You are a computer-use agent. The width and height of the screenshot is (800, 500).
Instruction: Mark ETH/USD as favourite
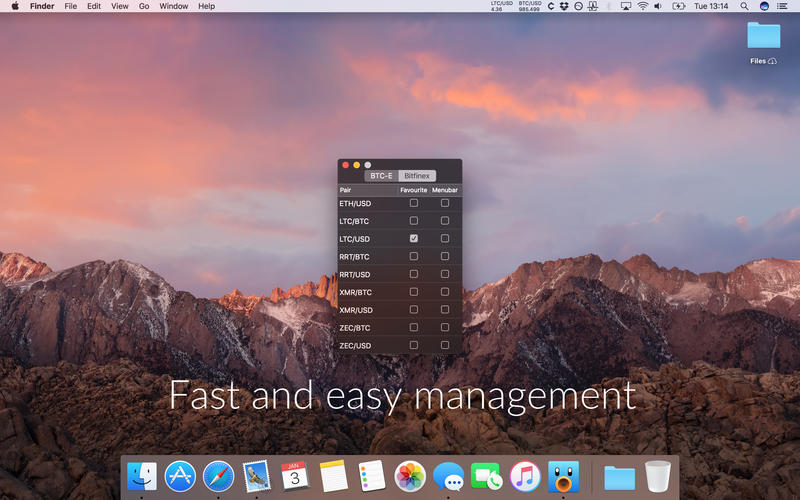point(414,203)
